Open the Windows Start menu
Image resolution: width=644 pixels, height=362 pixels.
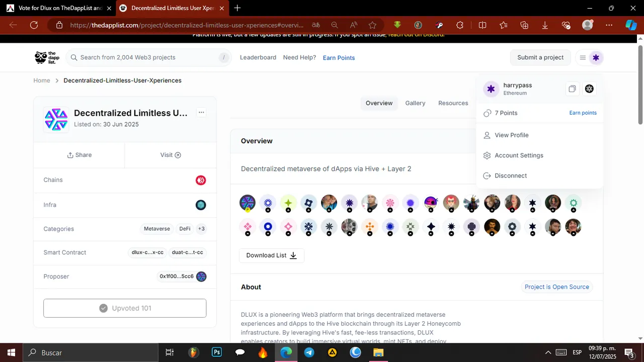click(x=11, y=352)
